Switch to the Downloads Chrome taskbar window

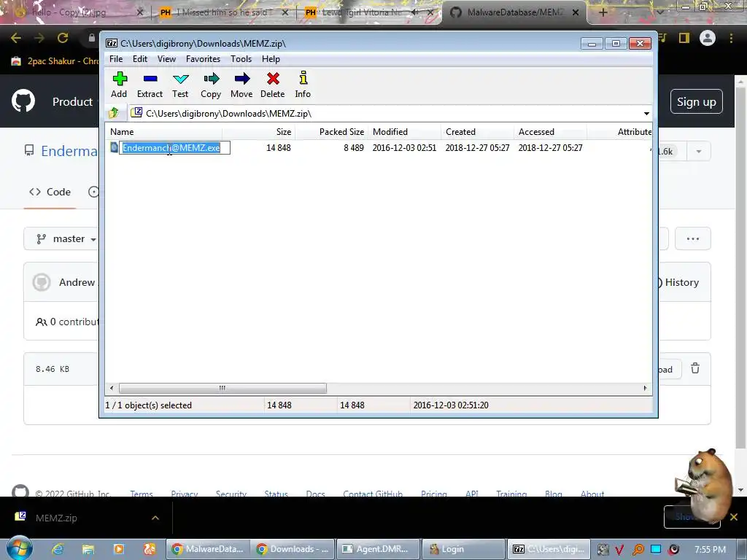coord(292,549)
